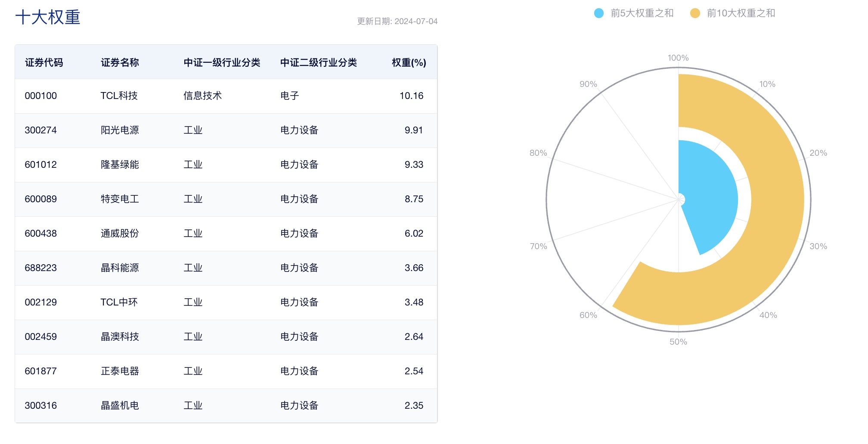Screen dimensions: 868x444
Task: Toggle the 前10大权重之和 legend item
Action: (732, 13)
